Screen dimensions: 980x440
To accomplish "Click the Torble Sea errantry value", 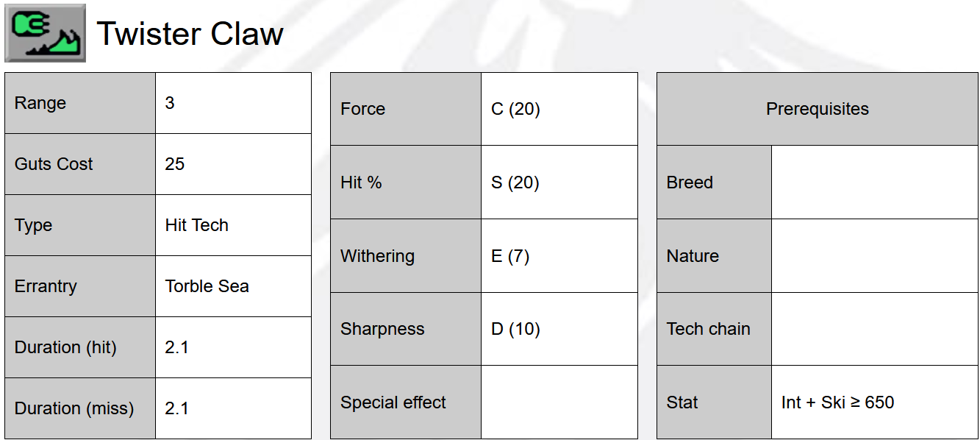I will pyautogui.click(x=233, y=286).
